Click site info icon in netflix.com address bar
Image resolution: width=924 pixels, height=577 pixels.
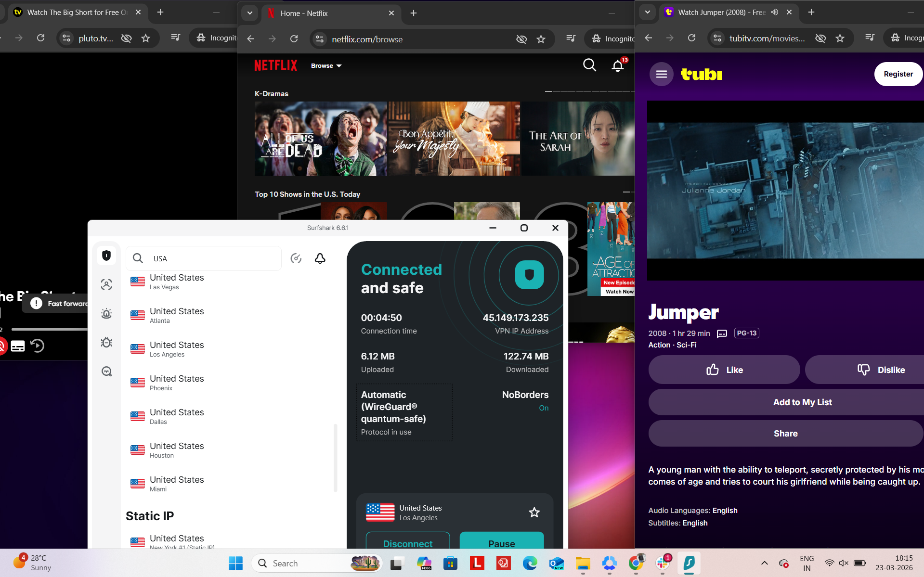pyautogui.click(x=320, y=39)
